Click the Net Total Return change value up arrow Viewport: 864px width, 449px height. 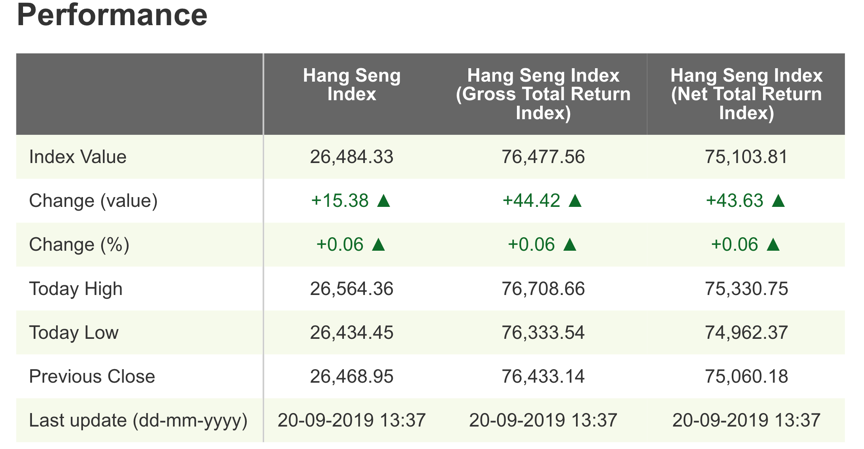778,201
